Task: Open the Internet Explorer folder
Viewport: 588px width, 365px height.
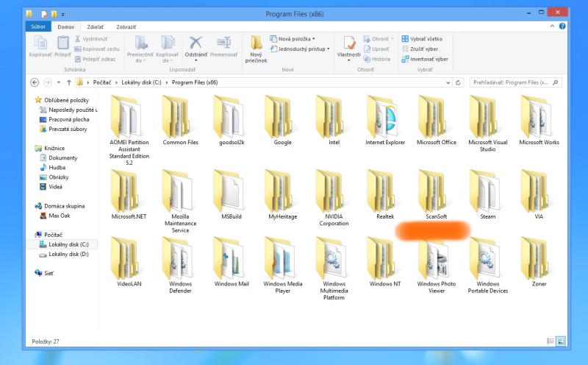Action: (385, 120)
